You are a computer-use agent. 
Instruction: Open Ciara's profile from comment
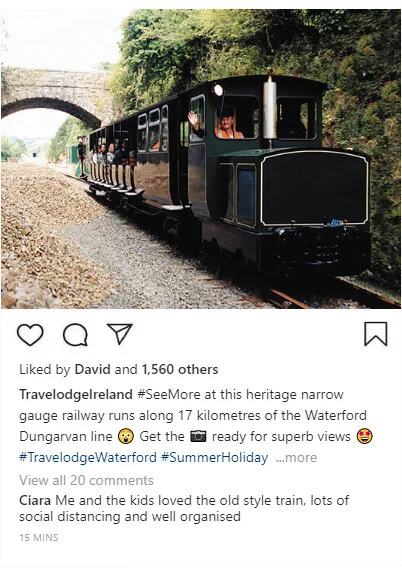click(35, 500)
